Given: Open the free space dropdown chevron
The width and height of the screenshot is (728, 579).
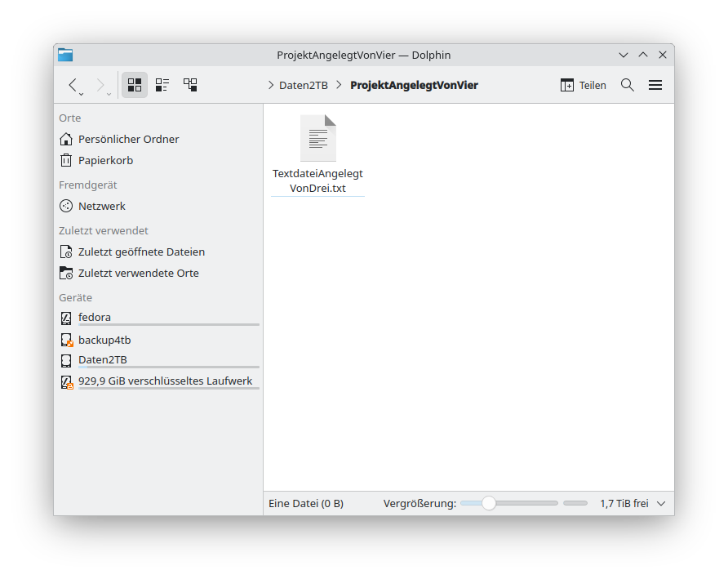Looking at the screenshot, I should 662,504.
